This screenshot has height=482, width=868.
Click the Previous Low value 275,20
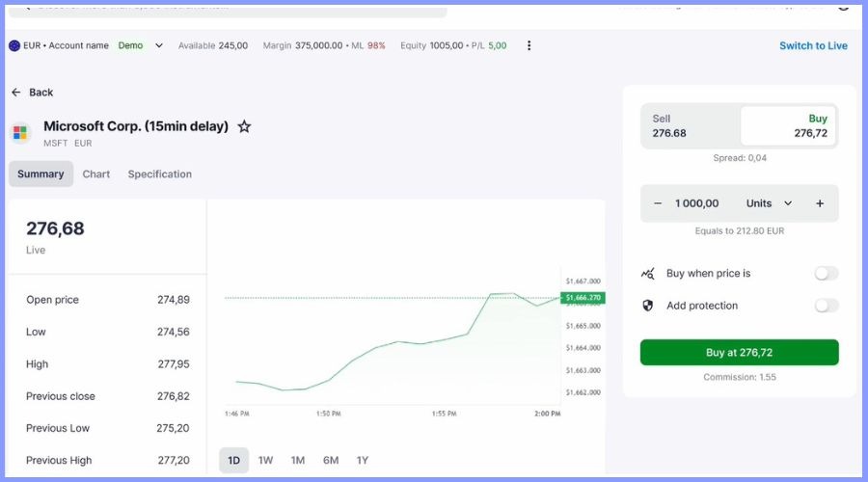pos(173,428)
